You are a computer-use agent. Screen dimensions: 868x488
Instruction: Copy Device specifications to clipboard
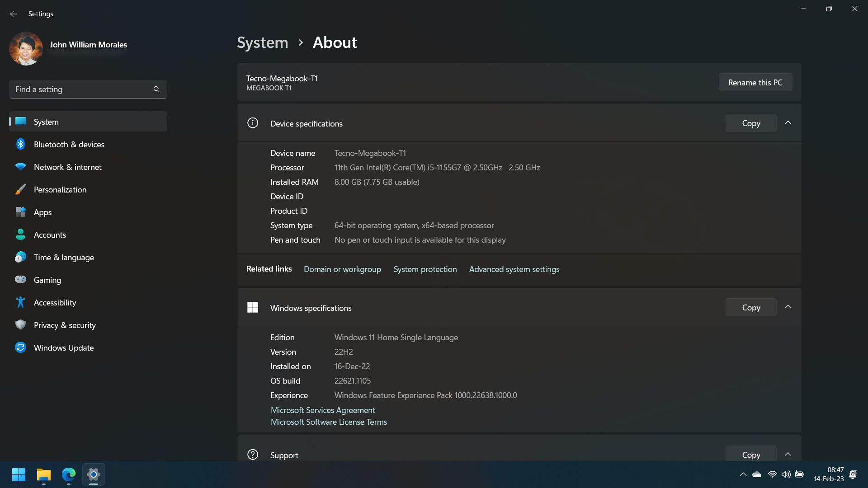pyautogui.click(x=751, y=123)
